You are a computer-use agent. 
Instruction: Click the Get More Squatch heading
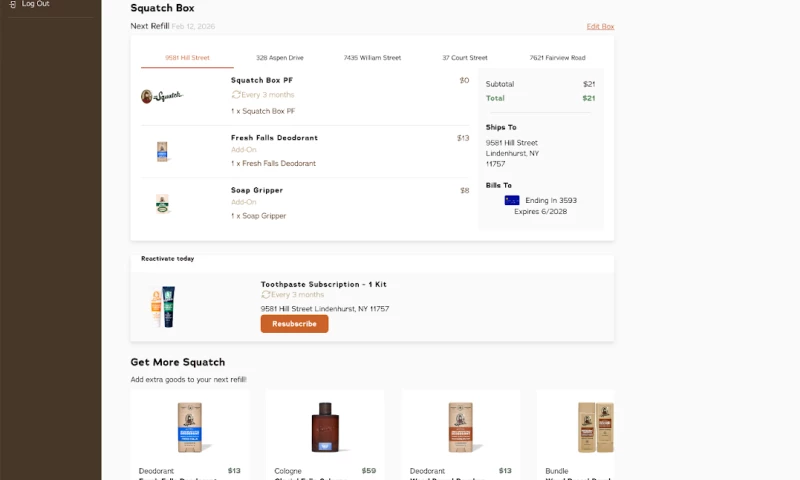point(178,362)
